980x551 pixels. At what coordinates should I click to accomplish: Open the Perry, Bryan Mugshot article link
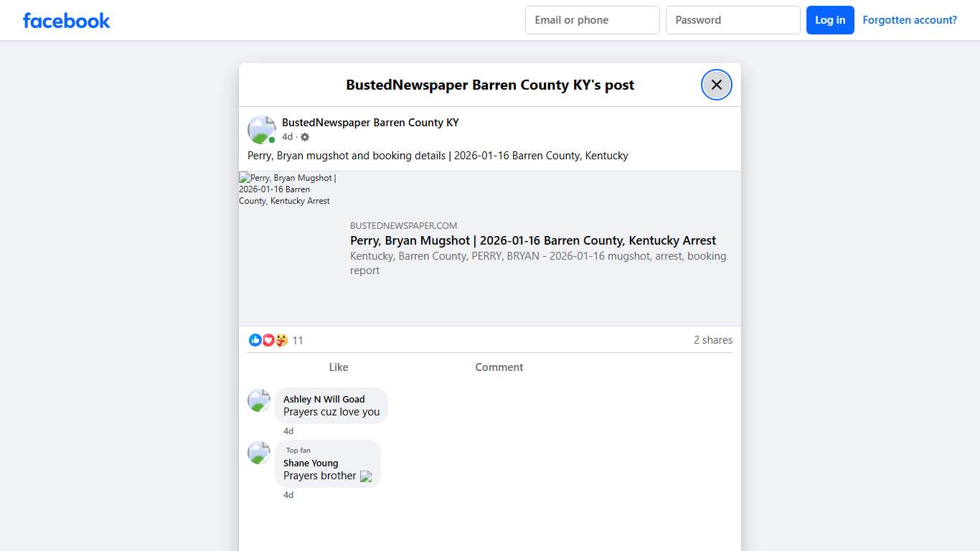tap(532, 240)
